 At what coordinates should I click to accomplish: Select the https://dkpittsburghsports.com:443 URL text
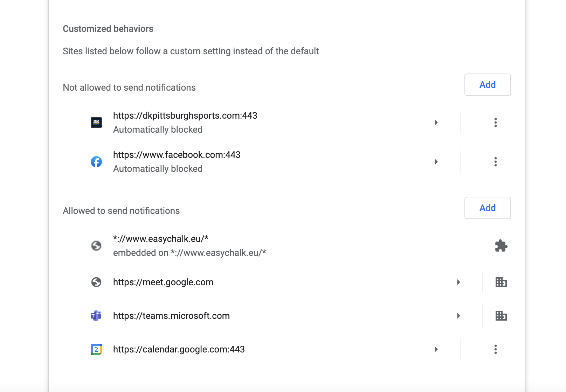tap(185, 115)
